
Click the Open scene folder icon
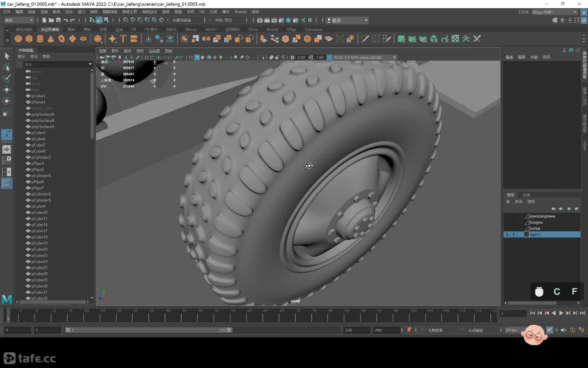click(x=51, y=20)
